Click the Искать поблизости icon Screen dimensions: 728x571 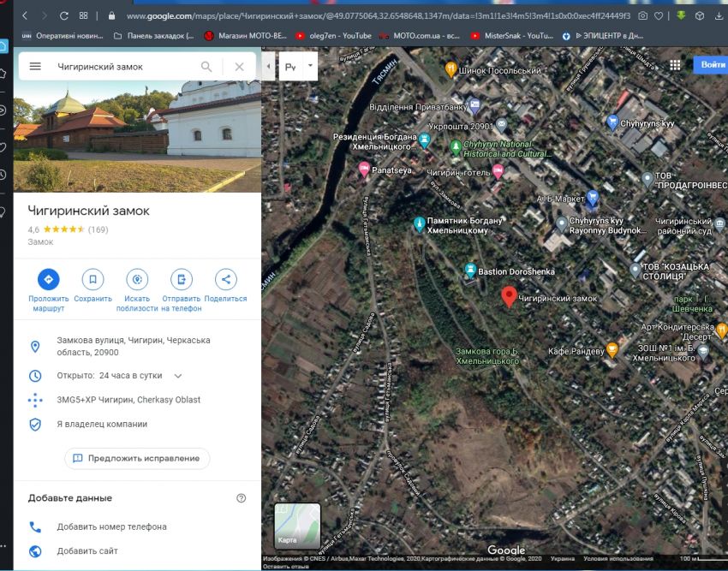tap(137, 279)
